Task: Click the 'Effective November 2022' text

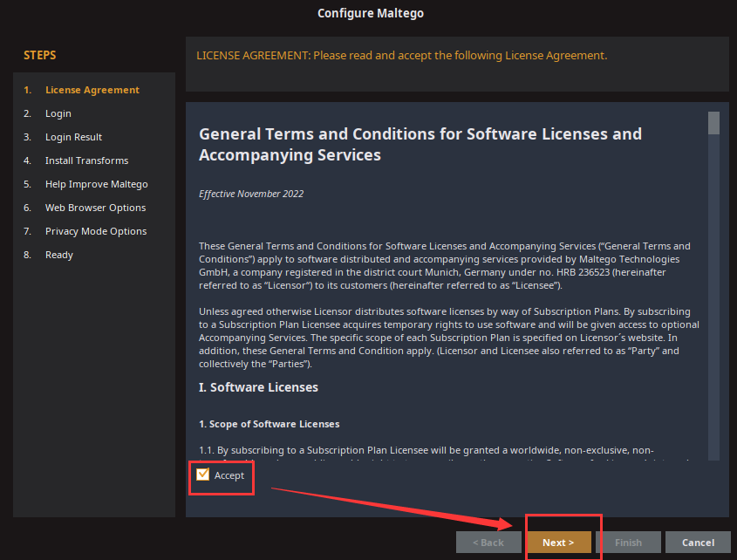Action: [251, 194]
